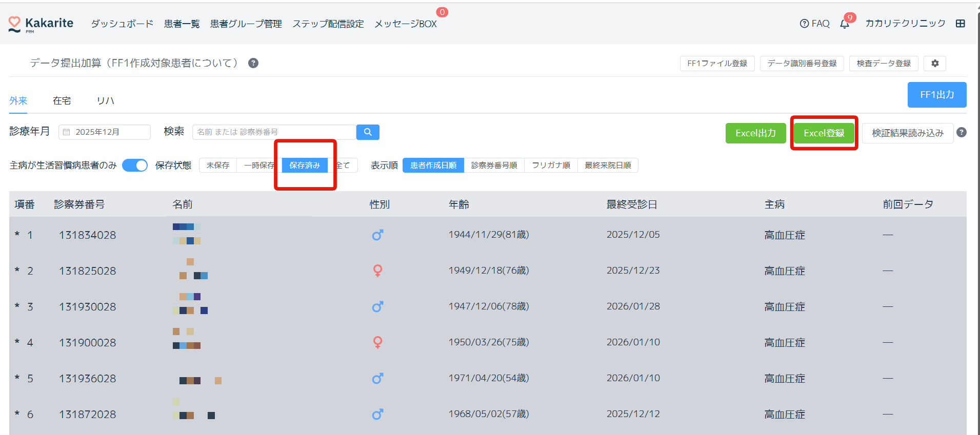
Task: Click the blue search magnifier button
Action: (x=368, y=132)
